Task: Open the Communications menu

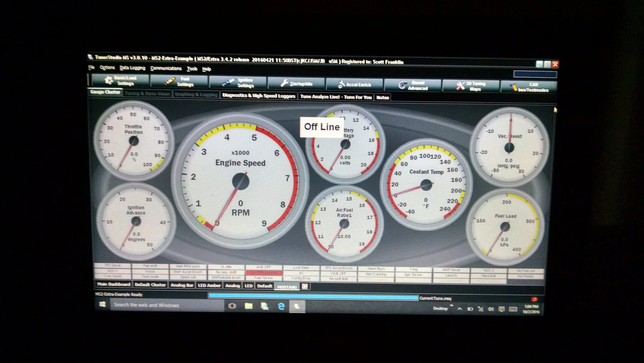Action: 166,68
